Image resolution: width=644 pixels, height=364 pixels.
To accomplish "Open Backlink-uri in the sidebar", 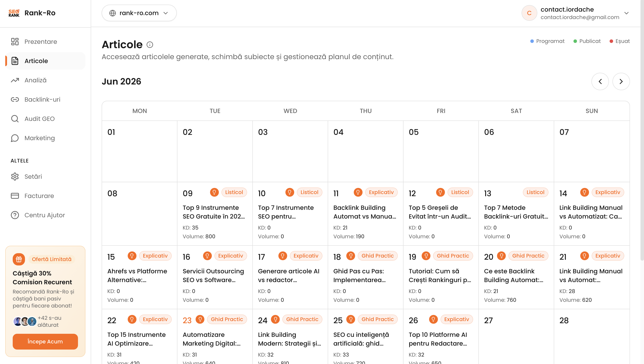I will coord(45,99).
